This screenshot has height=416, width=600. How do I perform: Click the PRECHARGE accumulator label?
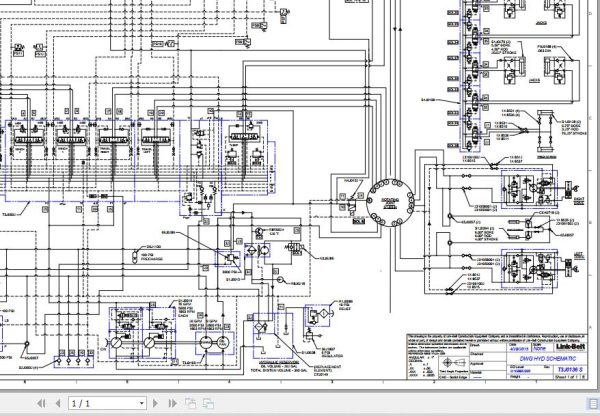tap(152, 259)
